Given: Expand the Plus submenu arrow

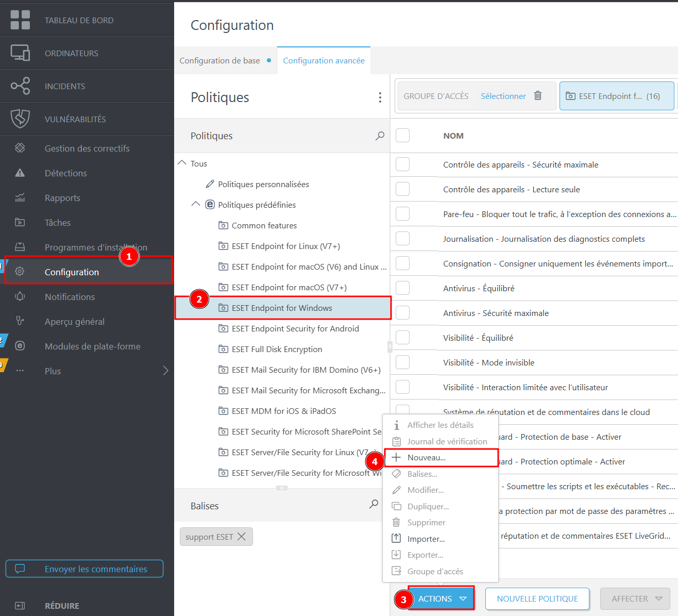Looking at the screenshot, I should (x=165, y=371).
